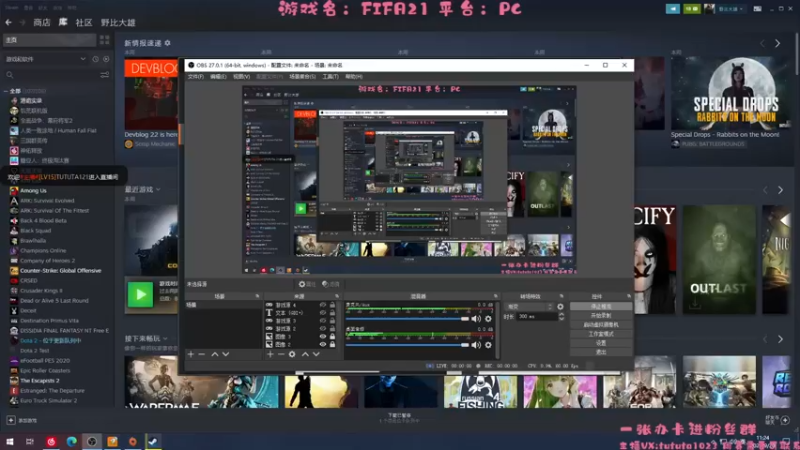Screen dimensions: 800x450
Task: Switch to the Steam 社区 tab
Action: pyautogui.click(x=84, y=22)
